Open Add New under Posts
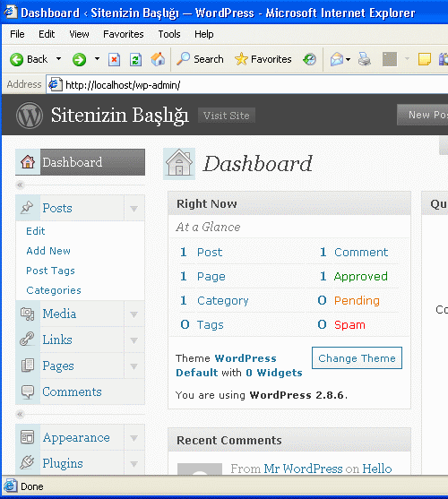This screenshot has height=499, width=448. pos(48,251)
